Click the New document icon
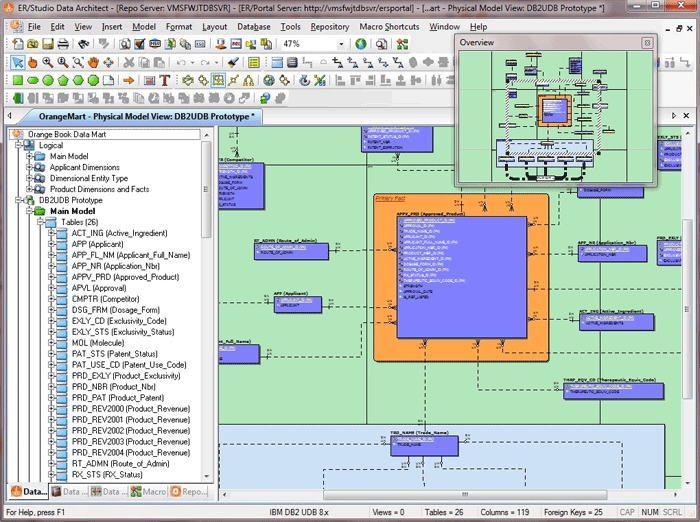 (x=18, y=44)
